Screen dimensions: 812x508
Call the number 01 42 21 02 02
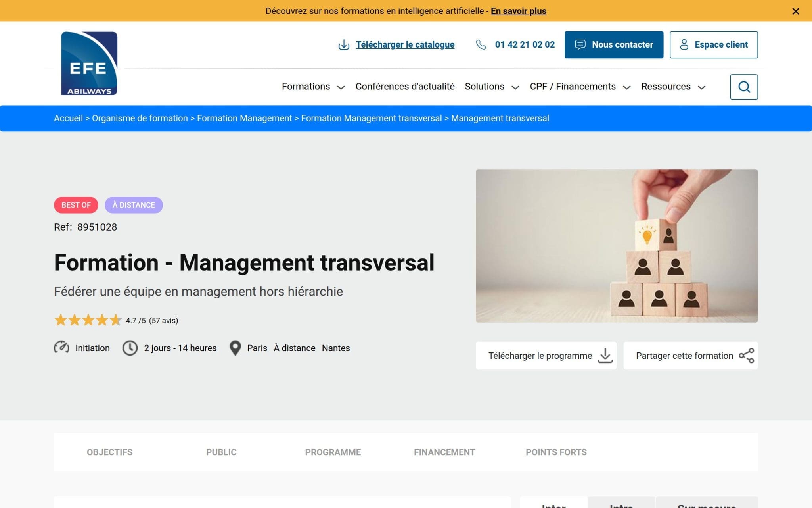[x=525, y=45]
